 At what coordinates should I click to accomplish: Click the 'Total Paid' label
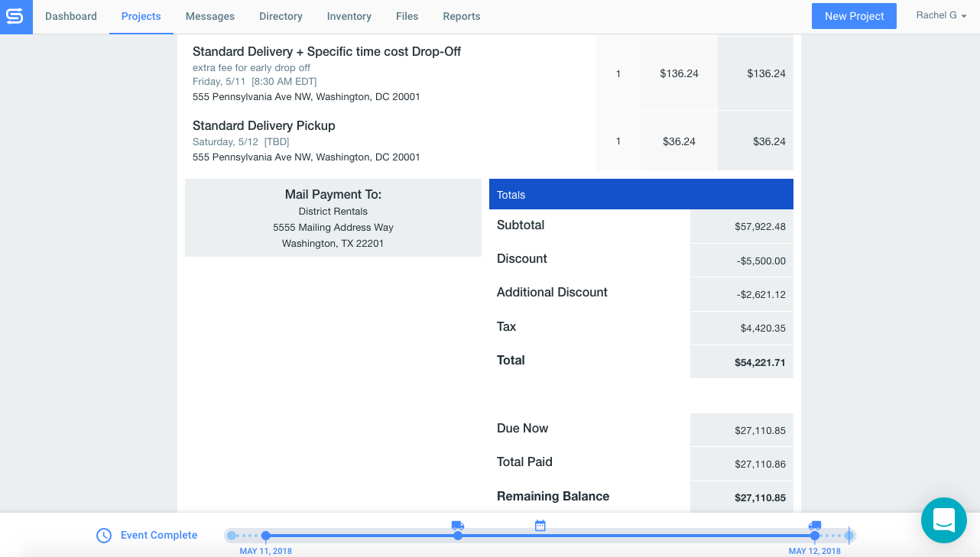(524, 461)
